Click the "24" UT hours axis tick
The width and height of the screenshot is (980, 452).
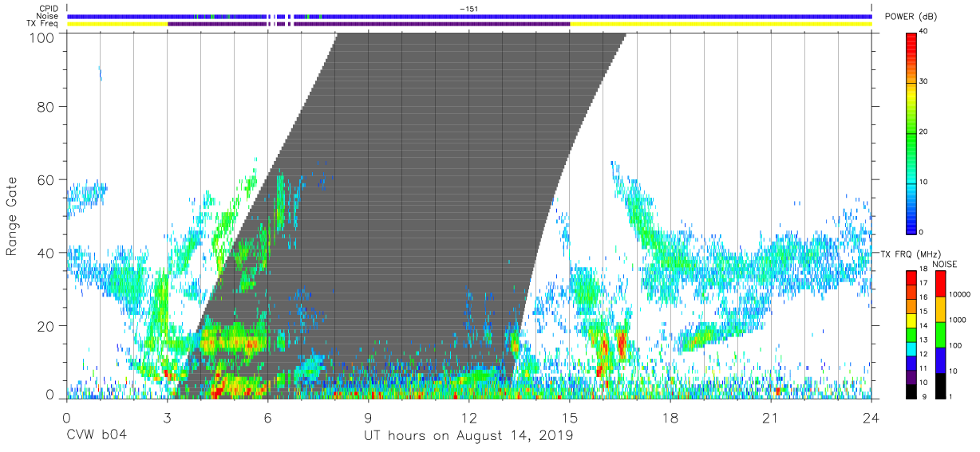871,417
